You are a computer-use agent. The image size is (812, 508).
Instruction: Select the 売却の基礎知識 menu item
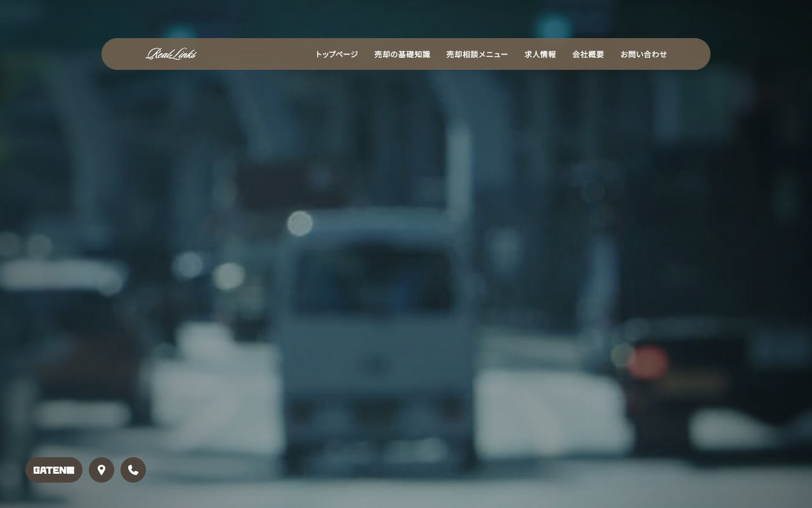point(402,55)
